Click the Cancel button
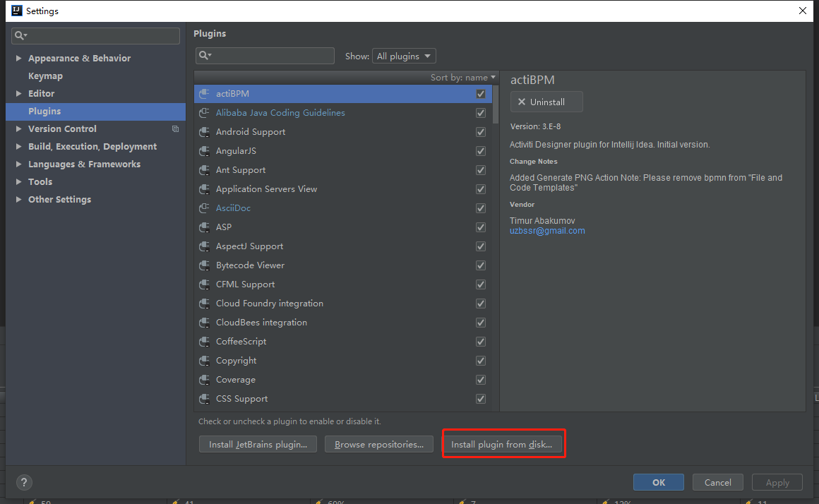The width and height of the screenshot is (819, 504). (717, 482)
